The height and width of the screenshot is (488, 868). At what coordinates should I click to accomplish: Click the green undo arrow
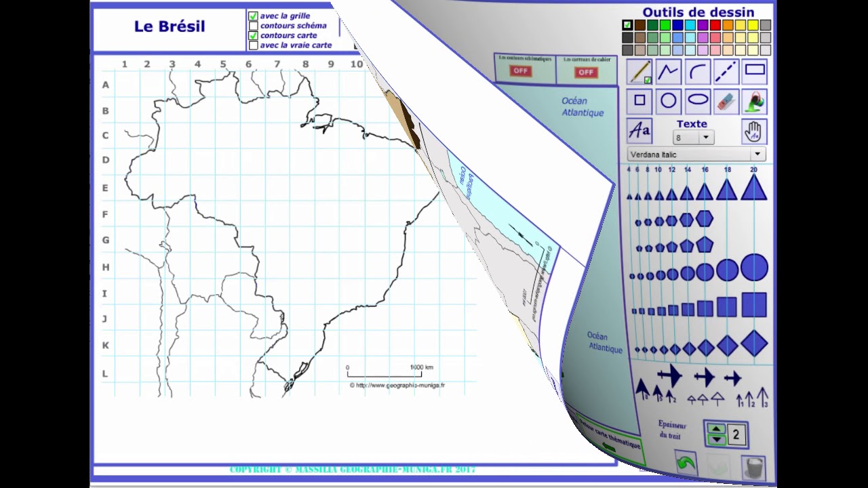[686, 464]
